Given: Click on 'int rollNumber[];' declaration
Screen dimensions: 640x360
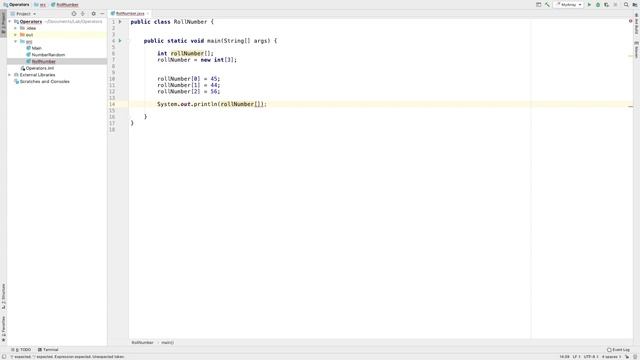Looking at the screenshot, I should pyautogui.click(x=185, y=53).
